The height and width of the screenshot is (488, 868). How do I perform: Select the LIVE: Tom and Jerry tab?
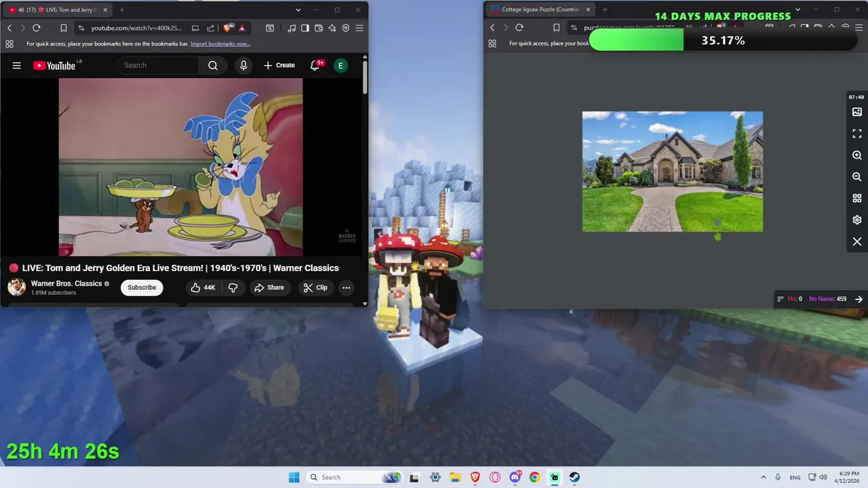point(58,9)
